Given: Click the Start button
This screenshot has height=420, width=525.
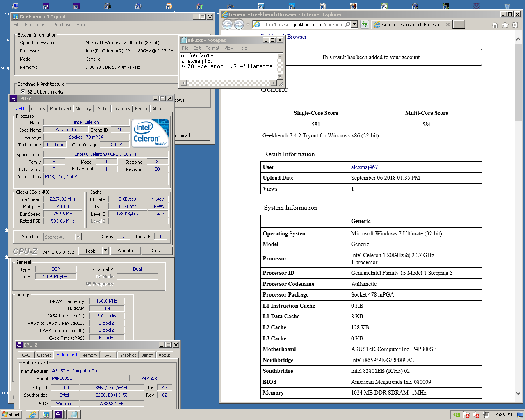Looking at the screenshot, I should point(11,415).
